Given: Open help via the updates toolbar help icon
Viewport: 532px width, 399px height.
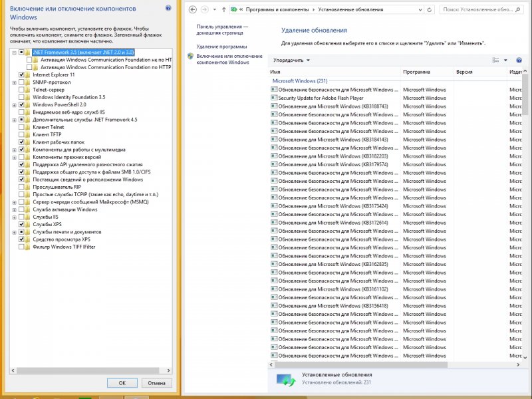Looking at the screenshot, I should [519, 60].
